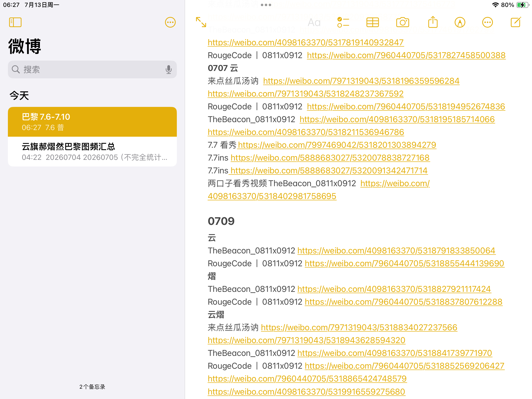Open RougeCode link ending 5318852569206427
Viewport: 532px width, 399px height.
(x=404, y=366)
